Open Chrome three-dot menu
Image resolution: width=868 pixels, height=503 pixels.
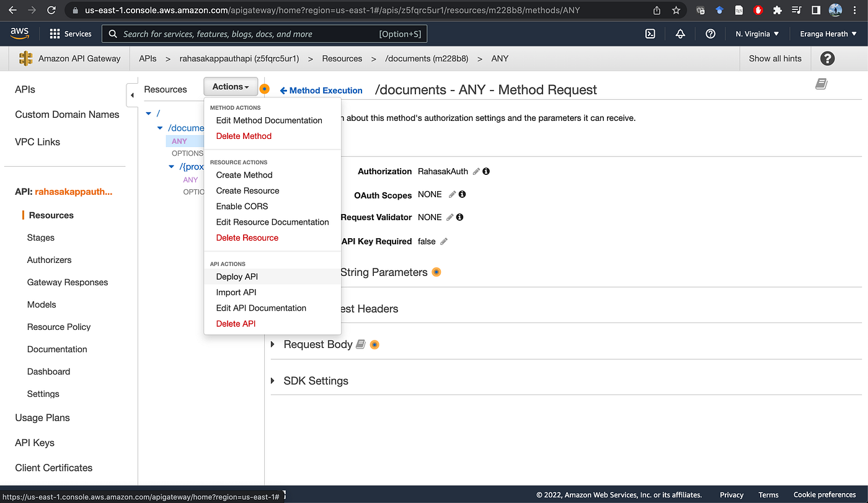pos(856,11)
